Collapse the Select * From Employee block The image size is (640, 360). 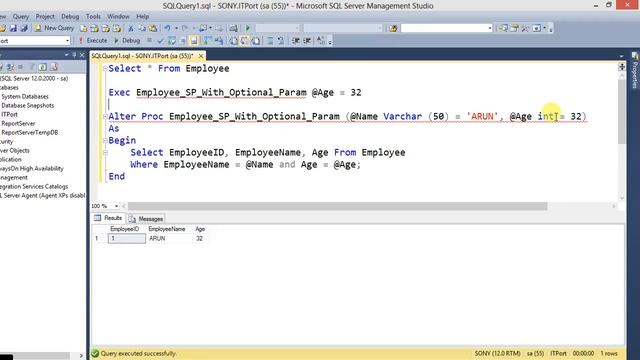[x=105, y=69]
